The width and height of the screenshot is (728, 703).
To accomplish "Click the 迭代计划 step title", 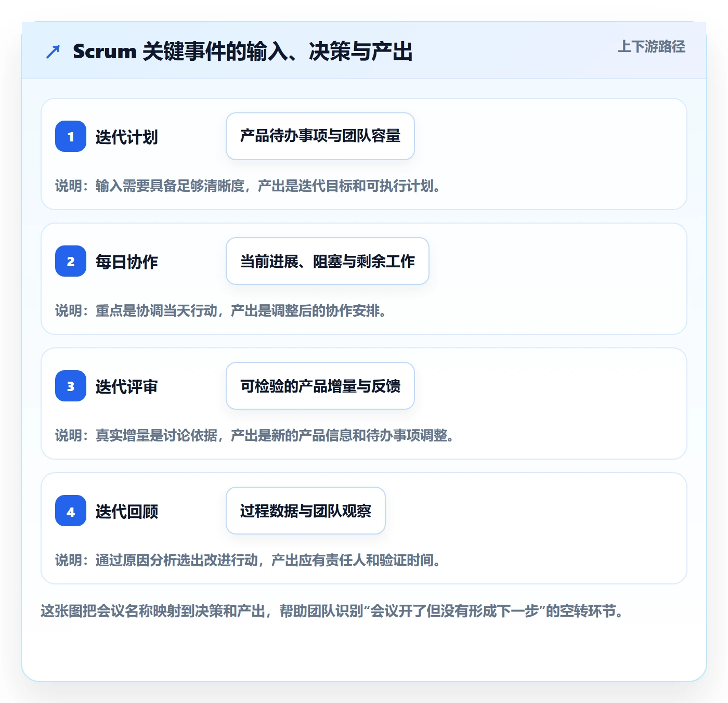I will click(126, 137).
